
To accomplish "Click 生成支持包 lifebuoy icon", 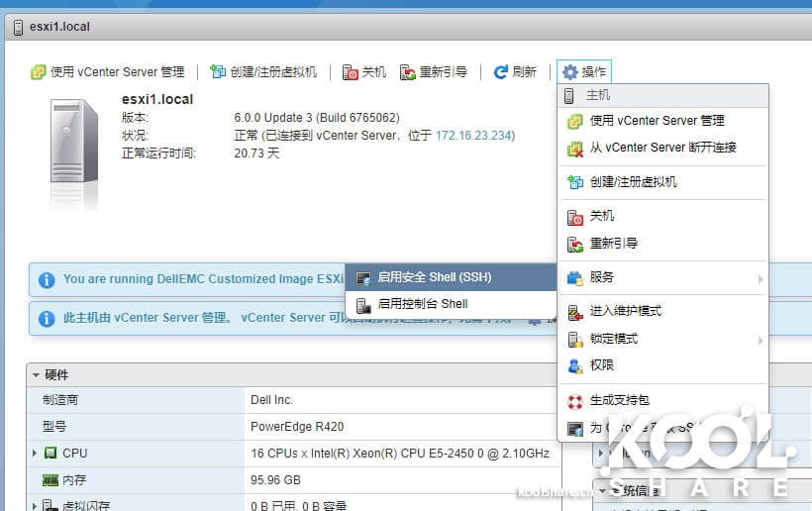I will pyautogui.click(x=574, y=401).
